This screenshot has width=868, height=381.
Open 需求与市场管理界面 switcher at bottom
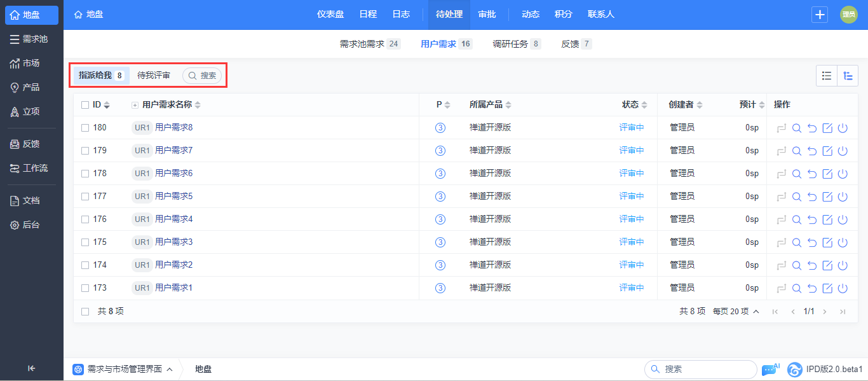coord(123,369)
